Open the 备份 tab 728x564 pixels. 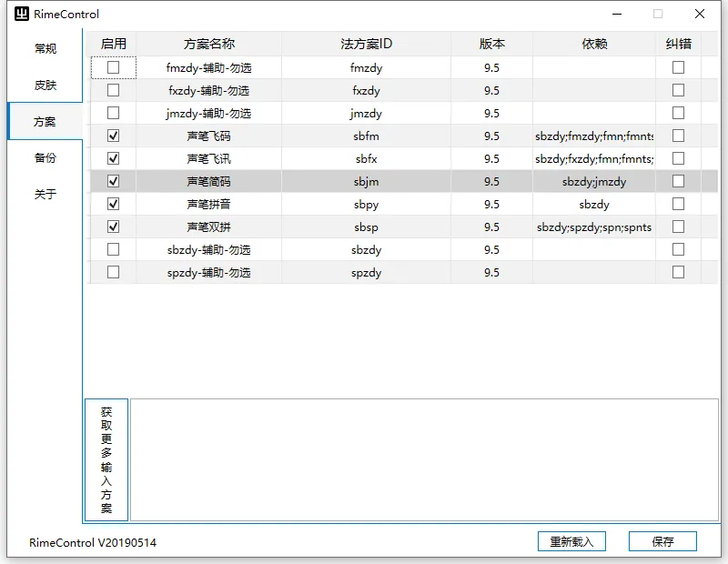pyautogui.click(x=45, y=158)
